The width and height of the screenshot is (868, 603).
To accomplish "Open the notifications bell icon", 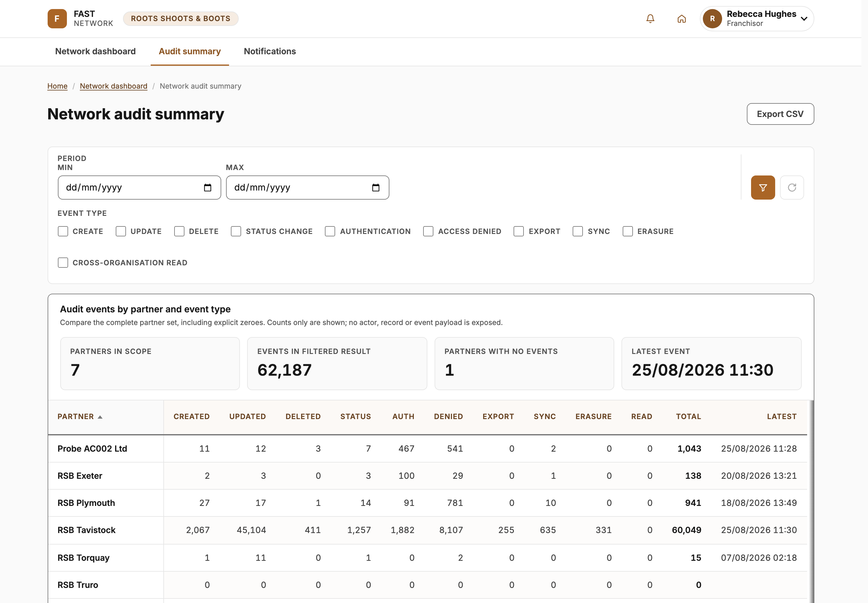I will coord(650,18).
